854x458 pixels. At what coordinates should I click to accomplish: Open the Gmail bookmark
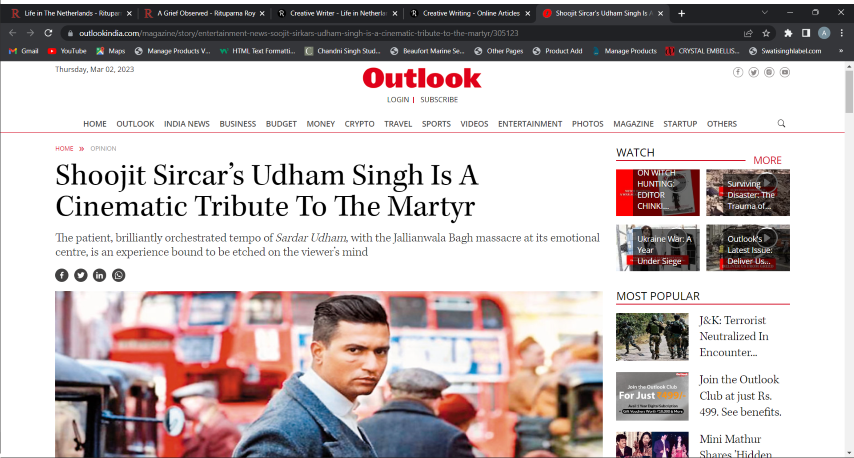[x=23, y=51]
